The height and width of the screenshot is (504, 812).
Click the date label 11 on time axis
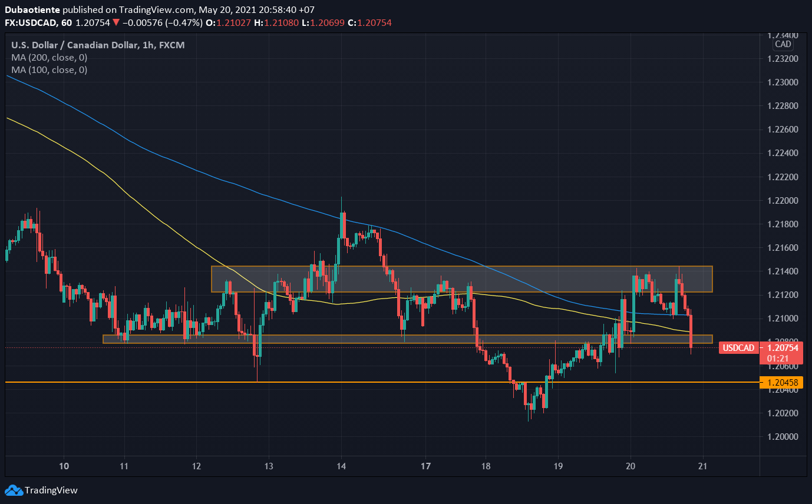[x=125, y=466]
